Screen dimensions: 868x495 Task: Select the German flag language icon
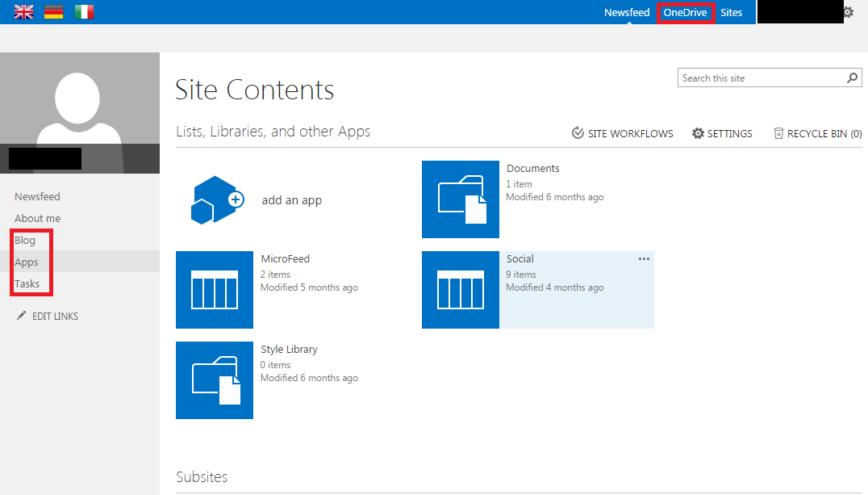coord(54,11)
